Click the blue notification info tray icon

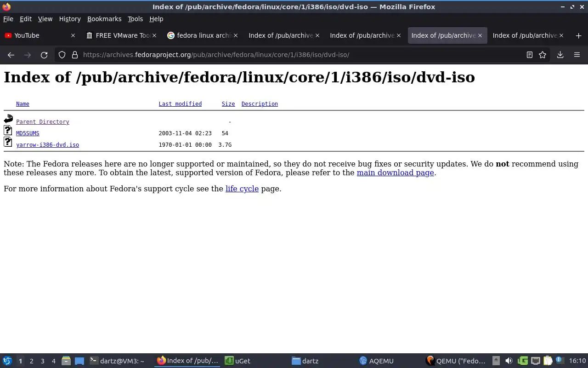pyautogui.click(x=559, y=360)
